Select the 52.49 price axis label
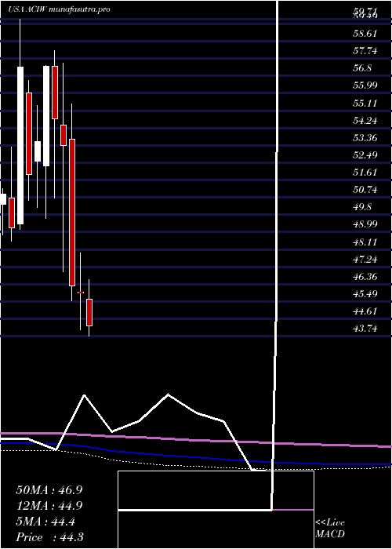392x549 pixels. pyautogui.click(x=365, y=155)
